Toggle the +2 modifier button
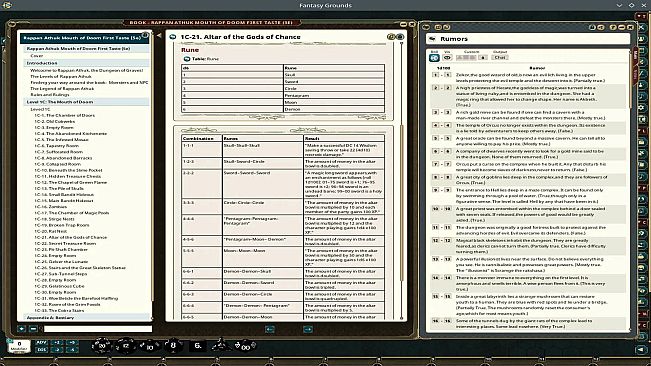This screenshot has height=366, width=651. (x=57, y=342)
